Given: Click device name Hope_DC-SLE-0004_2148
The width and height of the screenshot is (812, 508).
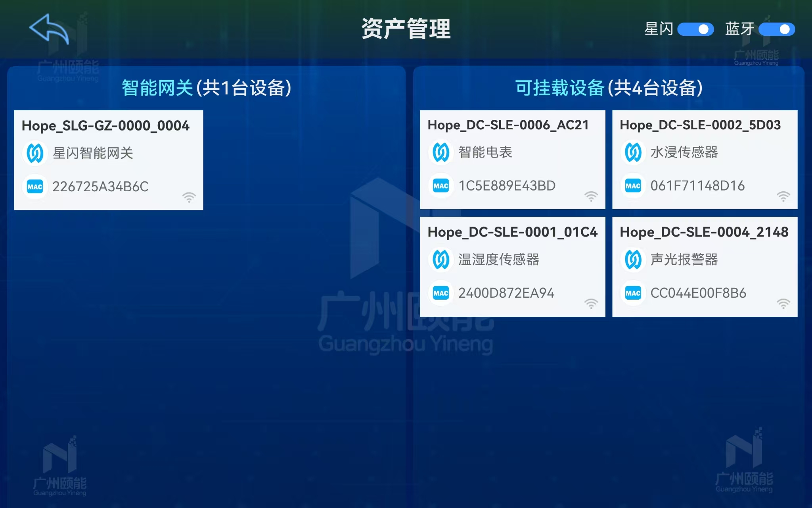Looking at the screenshot, I should pyautogui.click(x=704, y=232).
